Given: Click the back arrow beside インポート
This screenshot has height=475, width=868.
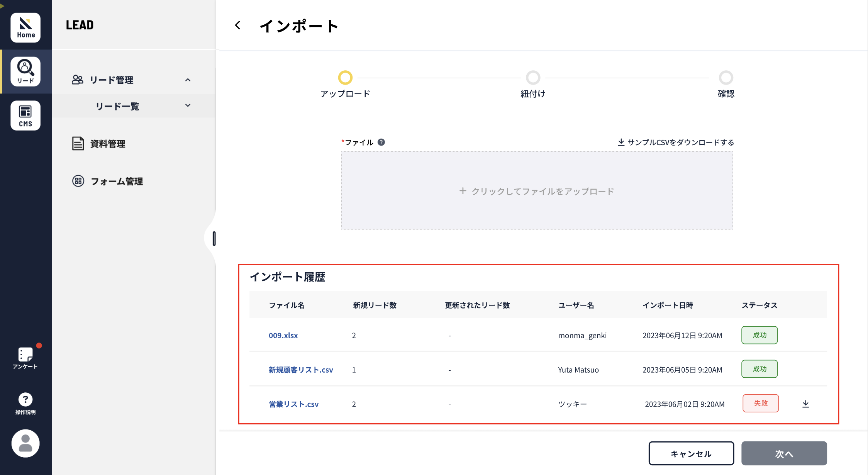Looking at the screenshot, I should tap(237, 25).
